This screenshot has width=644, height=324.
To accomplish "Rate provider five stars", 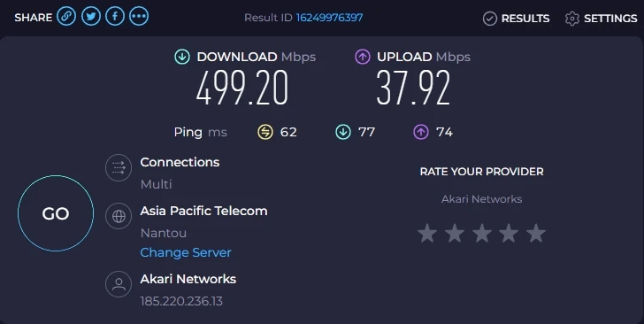I will (x=536, y=233).
